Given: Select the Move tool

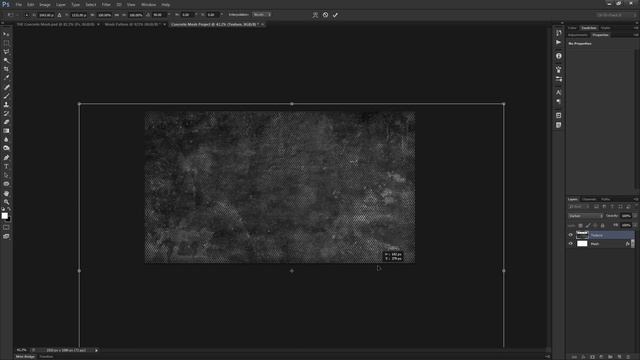Looking at the screenshot, I should [x=6, y=35].
